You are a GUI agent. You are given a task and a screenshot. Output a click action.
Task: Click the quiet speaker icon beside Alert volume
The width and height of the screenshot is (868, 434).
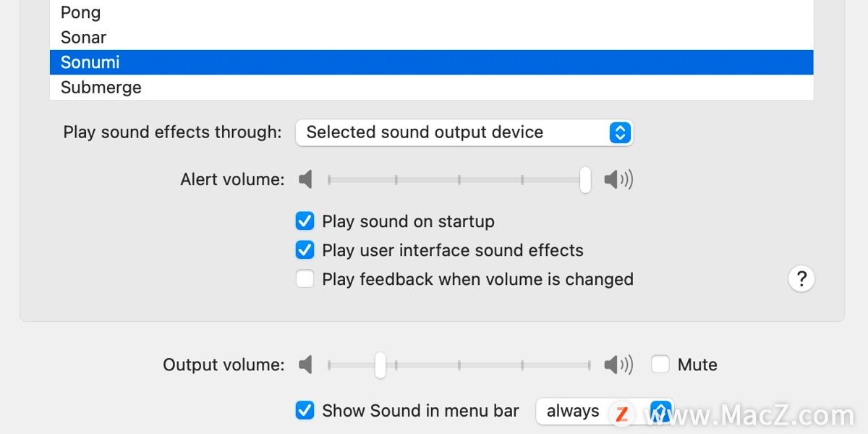(x=305, y=179)
